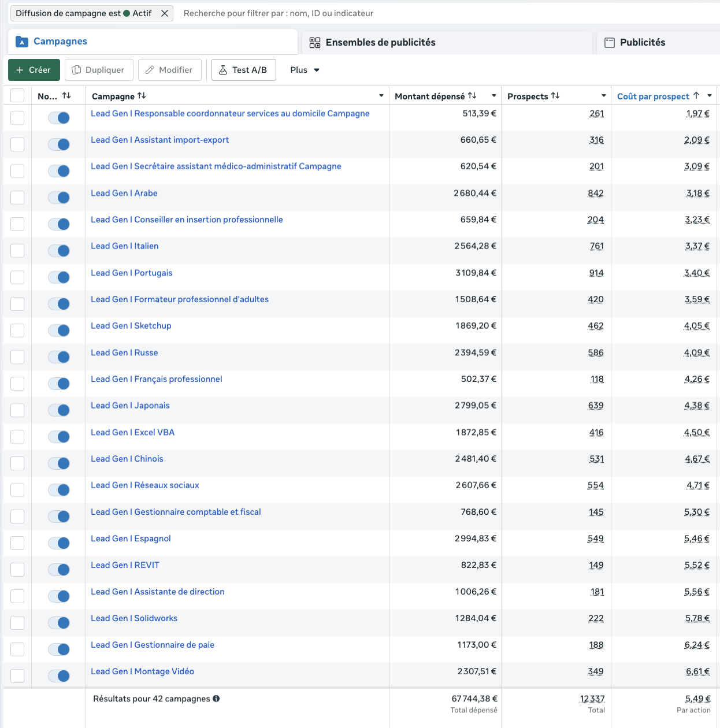The width and height of the screenshot is (720, 728).
Task: Open Lead Gen Excel VBA campaign
Action: point(132,432)
